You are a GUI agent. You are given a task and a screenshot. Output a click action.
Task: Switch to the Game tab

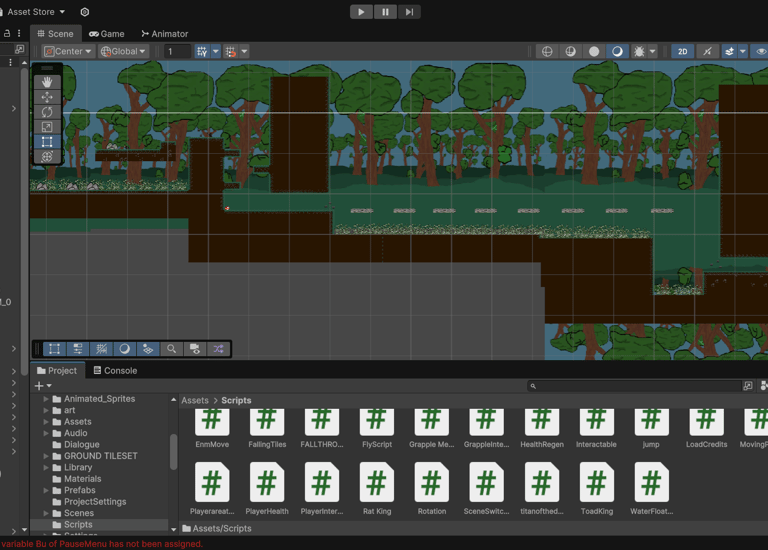point(106,33)
